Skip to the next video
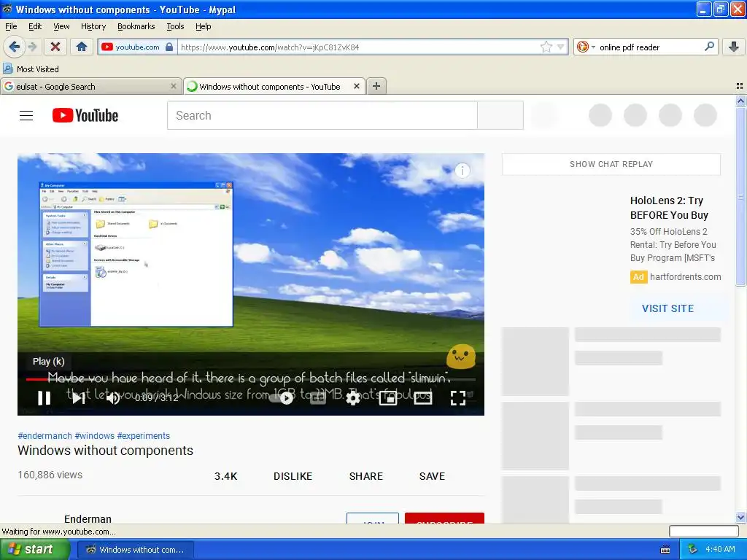 coord(79,398)
